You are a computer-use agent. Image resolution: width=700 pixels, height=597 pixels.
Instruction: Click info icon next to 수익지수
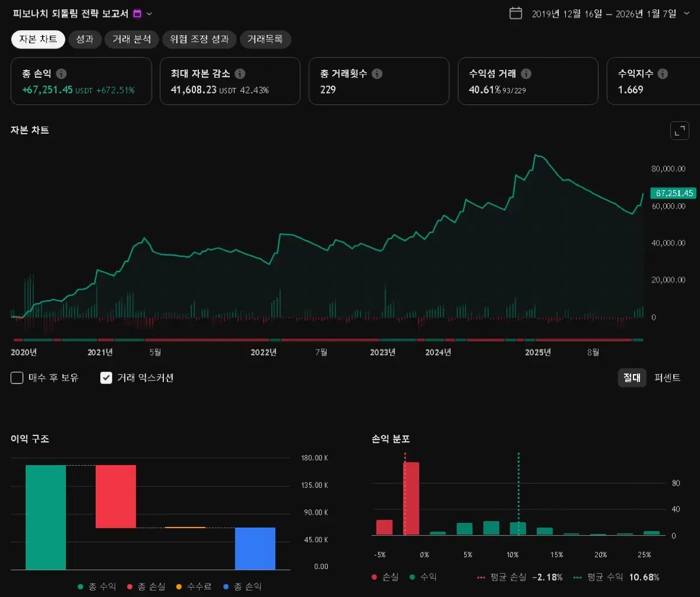[x=663, y=74]
